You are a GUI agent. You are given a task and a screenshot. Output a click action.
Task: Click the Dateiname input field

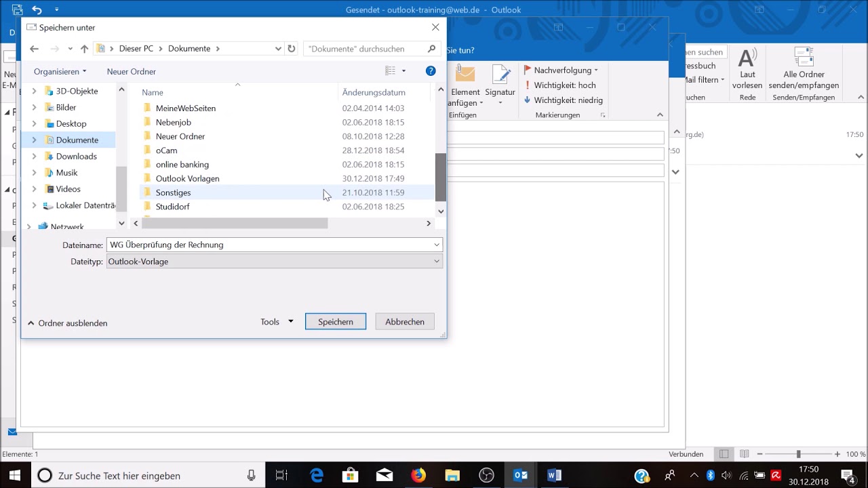point(269,245)
